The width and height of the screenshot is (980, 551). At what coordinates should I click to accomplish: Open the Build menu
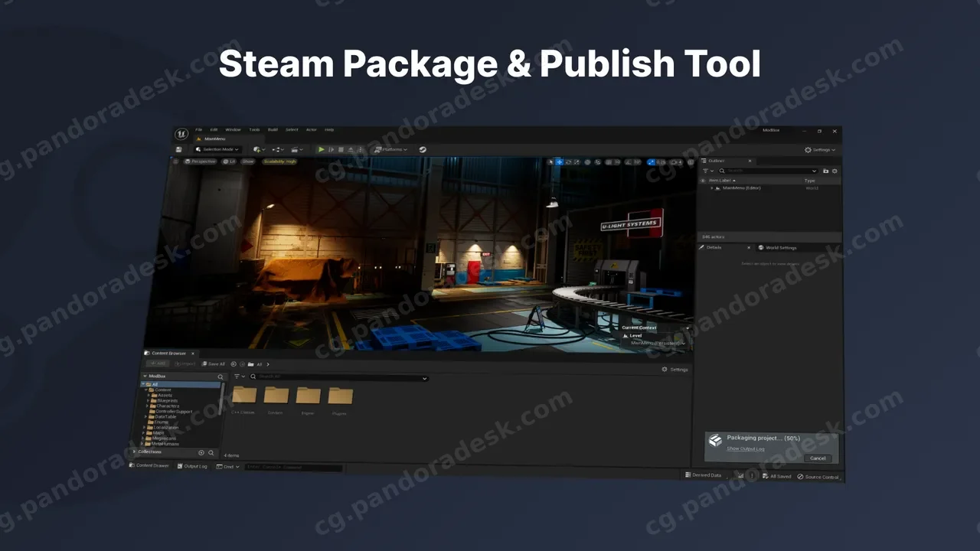tap(273, 129)
